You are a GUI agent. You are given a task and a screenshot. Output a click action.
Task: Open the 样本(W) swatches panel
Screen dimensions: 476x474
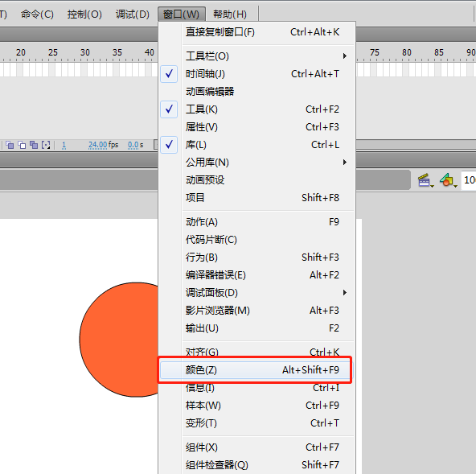256,406
